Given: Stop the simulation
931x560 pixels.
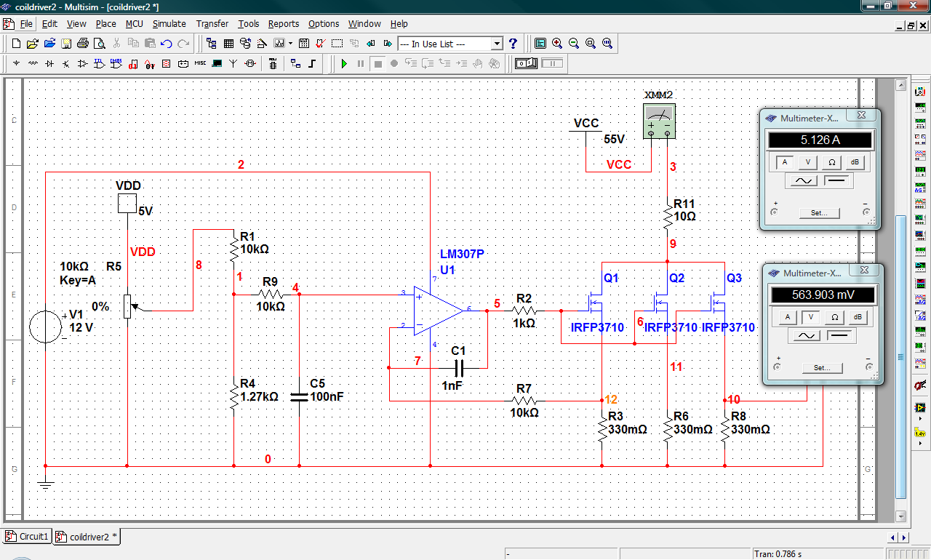Looking at the screenshot, I should (x=377, y=64).
